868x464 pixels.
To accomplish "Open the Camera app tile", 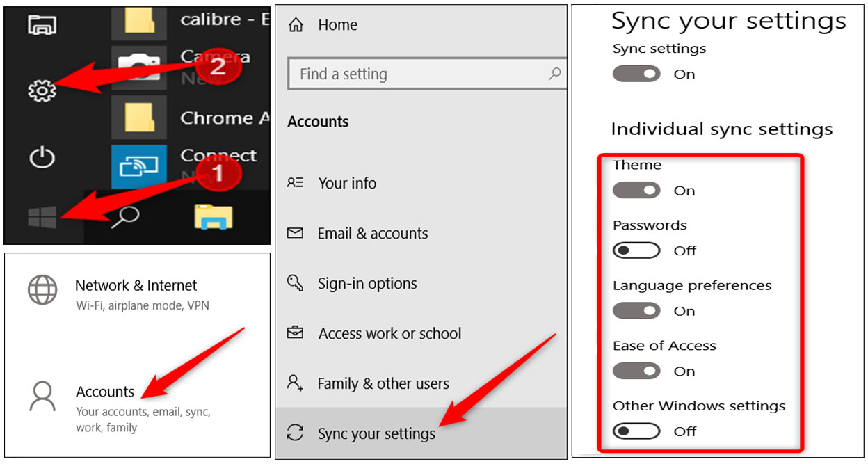I will [x=138, y=66].
